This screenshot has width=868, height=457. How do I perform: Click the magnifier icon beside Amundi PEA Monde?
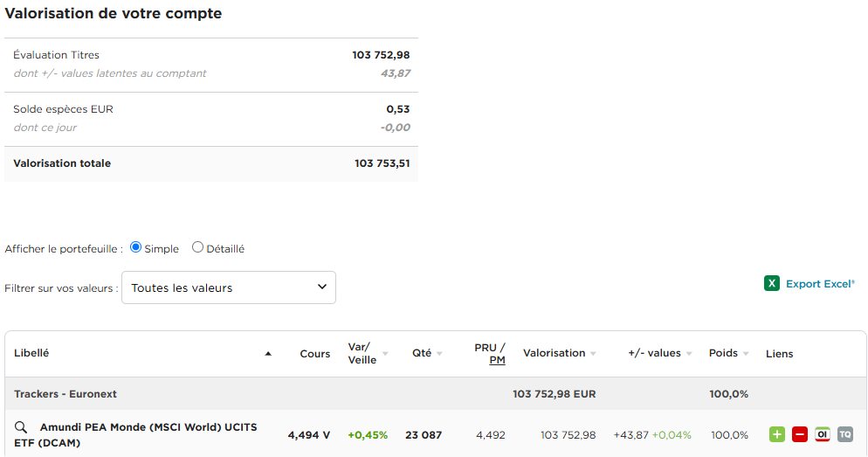pyautogui.click(x=20, y=427)
